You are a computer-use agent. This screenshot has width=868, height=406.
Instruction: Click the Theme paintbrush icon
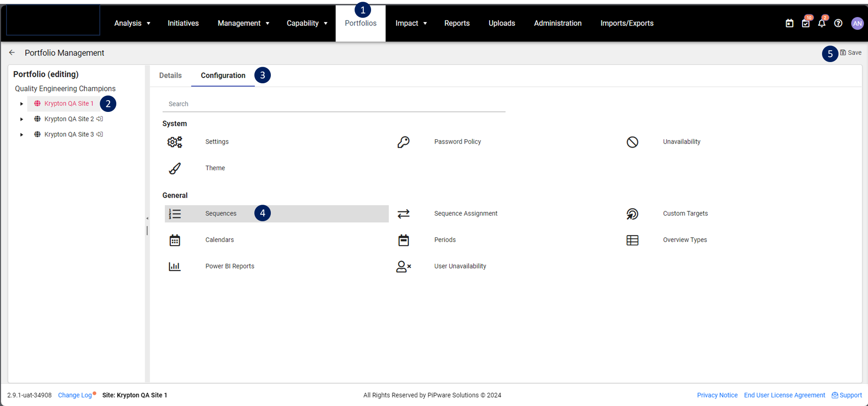174,168
